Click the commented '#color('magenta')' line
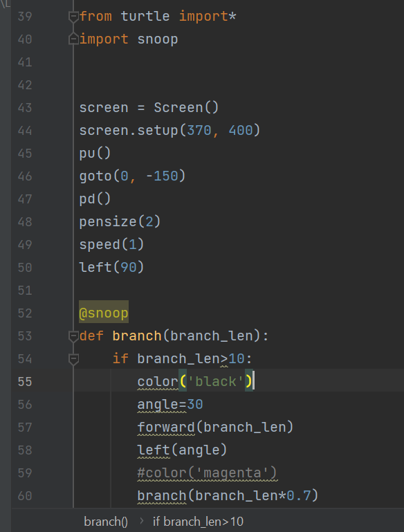This screenshot has height=532, width=404. pos(208,473)
